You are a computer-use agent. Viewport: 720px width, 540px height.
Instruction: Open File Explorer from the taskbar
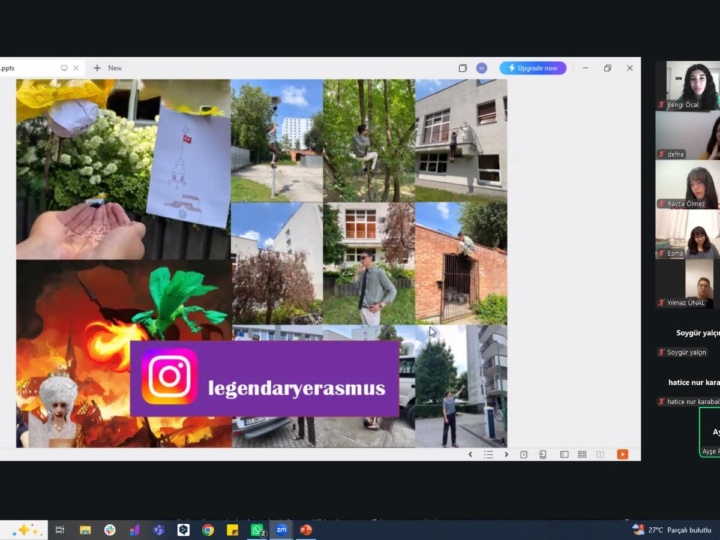(85, 530)
